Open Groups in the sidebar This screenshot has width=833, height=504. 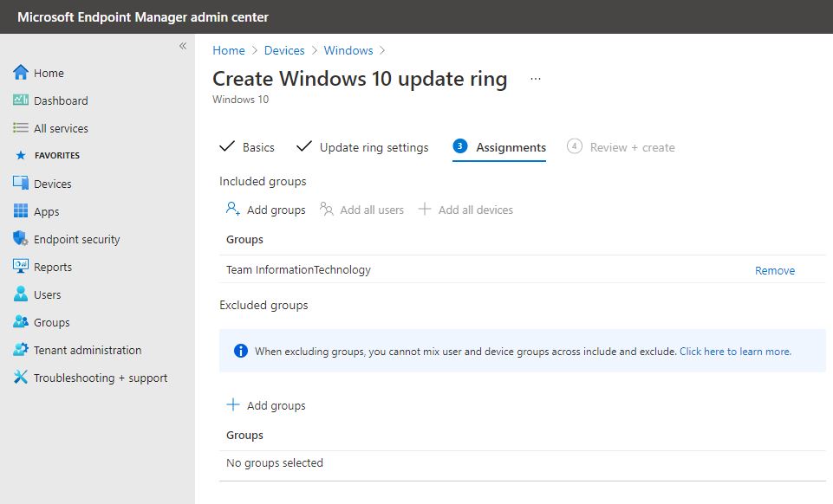51,322
